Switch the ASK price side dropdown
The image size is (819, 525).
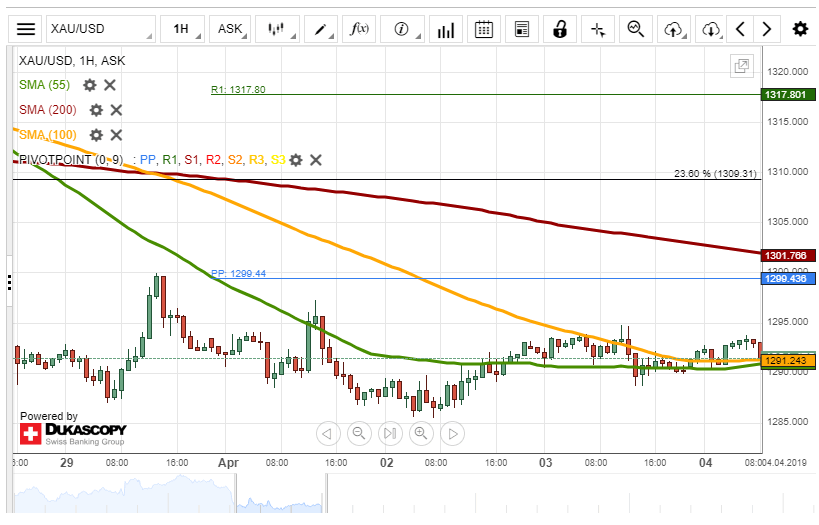(x=230, y=29)
